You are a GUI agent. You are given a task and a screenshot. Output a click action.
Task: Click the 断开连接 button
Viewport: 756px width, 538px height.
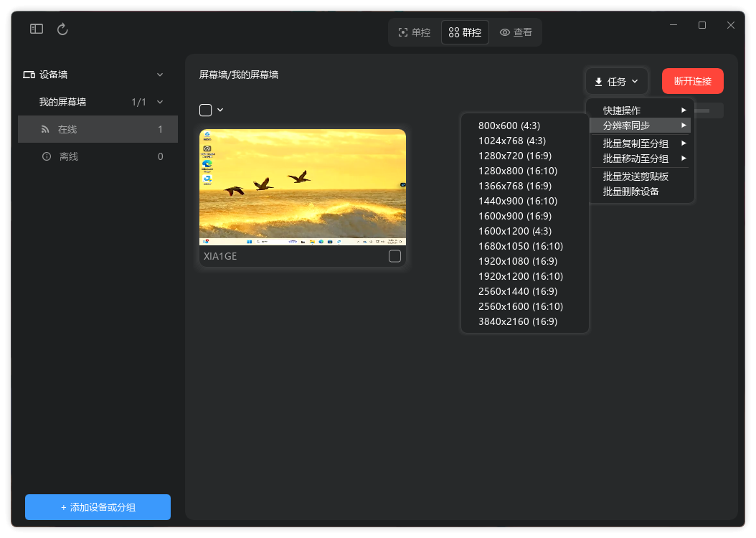coord(692,81)
